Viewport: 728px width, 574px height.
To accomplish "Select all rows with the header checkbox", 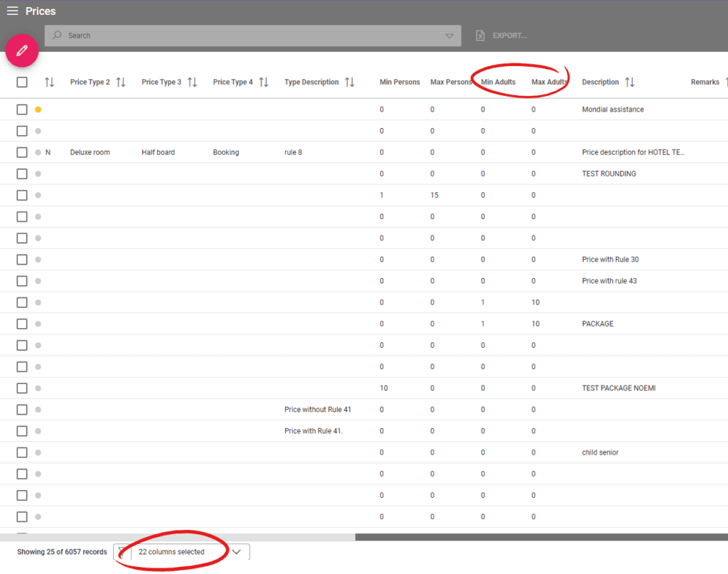I will [21, 81].
